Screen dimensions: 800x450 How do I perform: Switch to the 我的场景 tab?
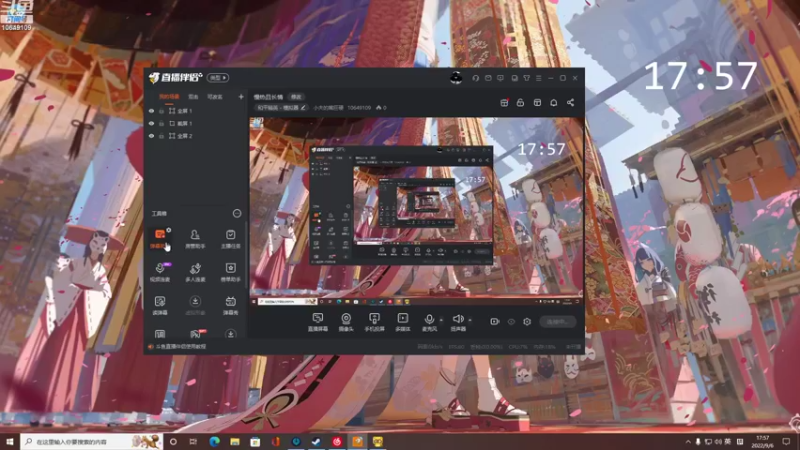[169, 96]
